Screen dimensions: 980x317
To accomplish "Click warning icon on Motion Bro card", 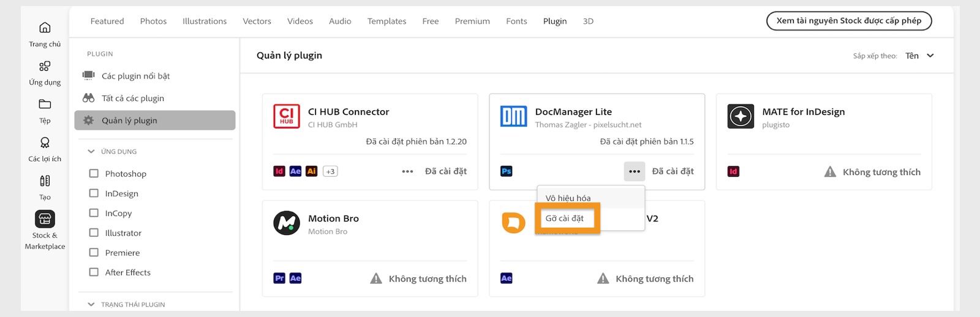I will click(x=376, y=278).
